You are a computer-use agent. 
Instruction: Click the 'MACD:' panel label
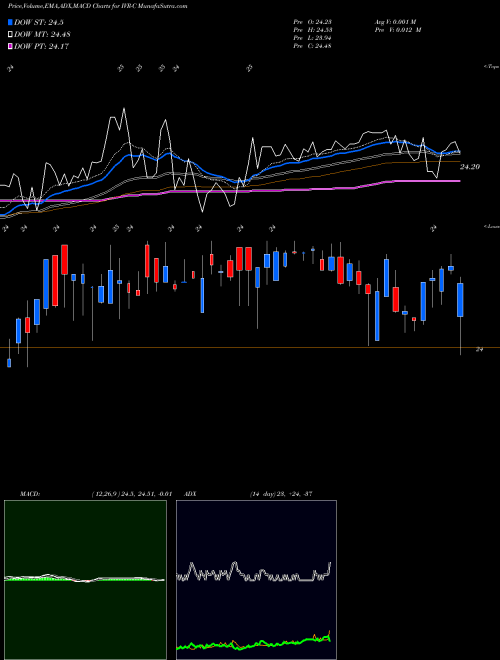pyautogui.click(x=30, y=494)
